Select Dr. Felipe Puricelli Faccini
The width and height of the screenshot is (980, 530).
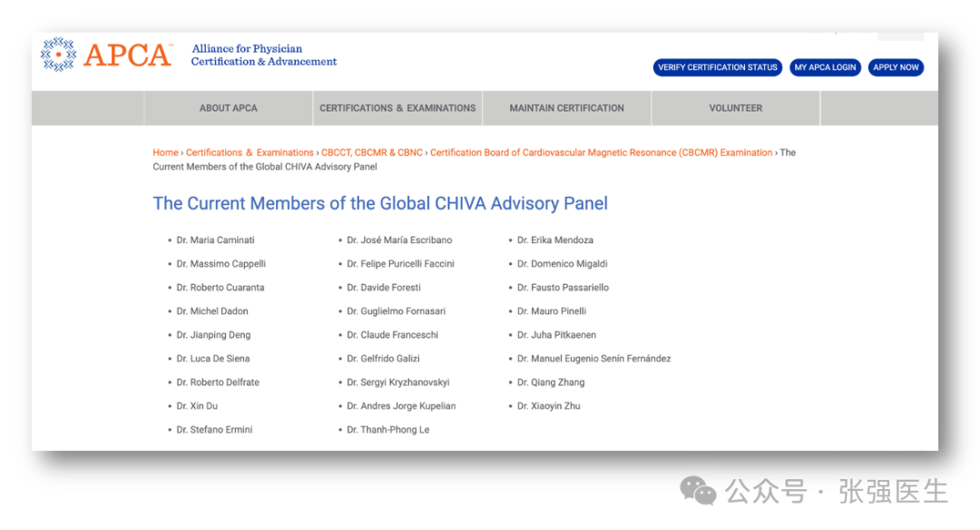point(401,264)
